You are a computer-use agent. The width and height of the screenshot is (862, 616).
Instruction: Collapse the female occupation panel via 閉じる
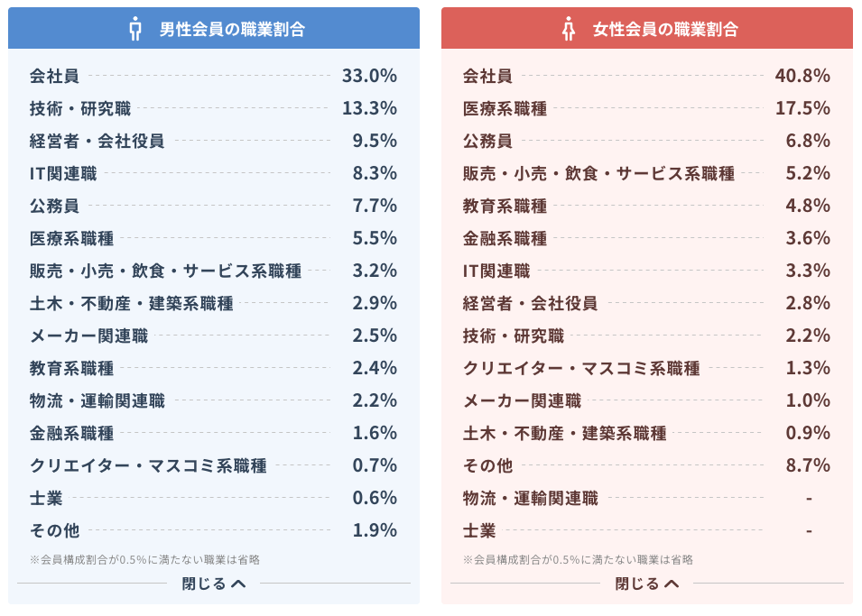click(x=647, y=584)
